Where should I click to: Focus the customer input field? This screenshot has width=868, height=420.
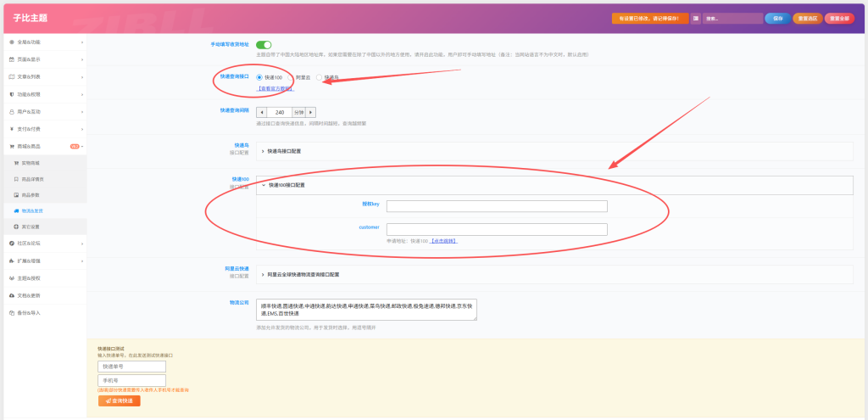coord(497,229)
